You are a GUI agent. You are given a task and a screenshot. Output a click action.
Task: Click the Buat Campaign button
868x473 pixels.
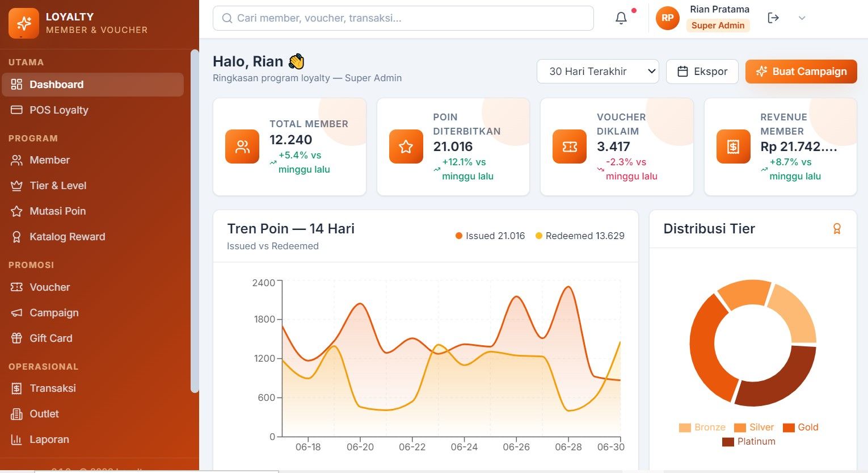(x=801, y=72)
